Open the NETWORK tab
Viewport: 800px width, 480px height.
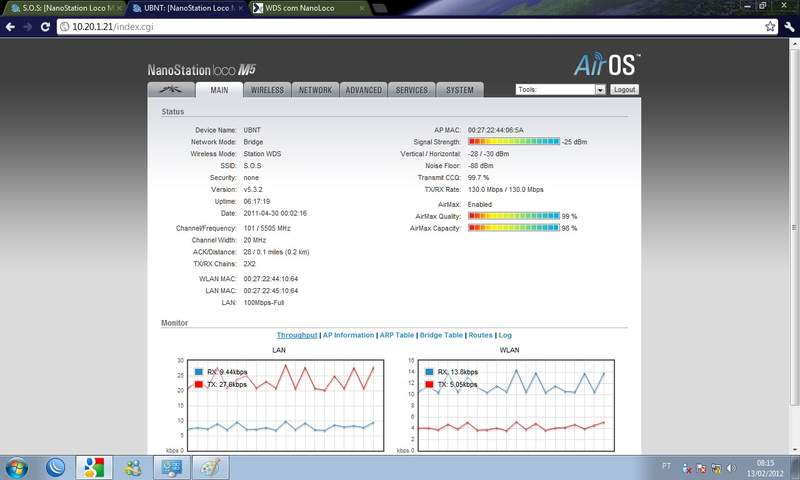point(315,90)
